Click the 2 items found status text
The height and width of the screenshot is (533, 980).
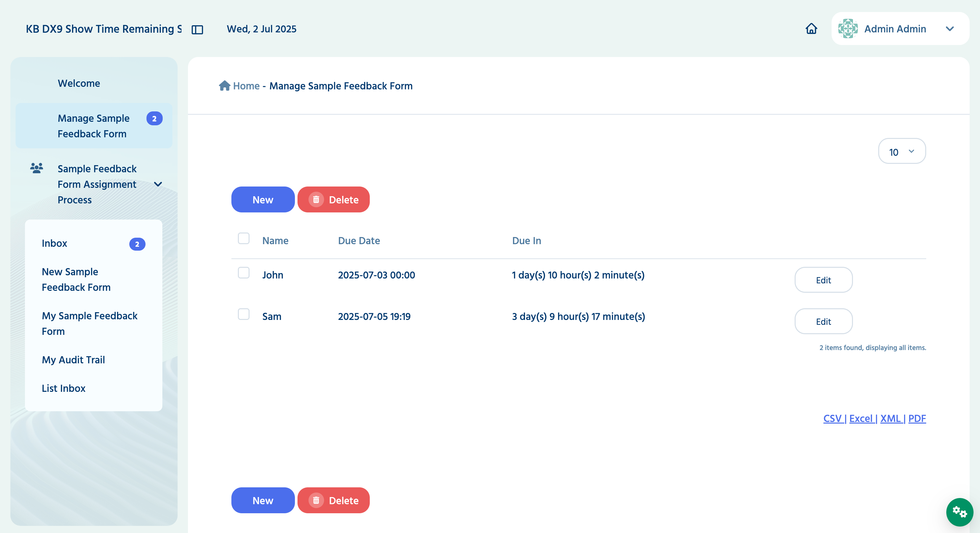point(873,347)
